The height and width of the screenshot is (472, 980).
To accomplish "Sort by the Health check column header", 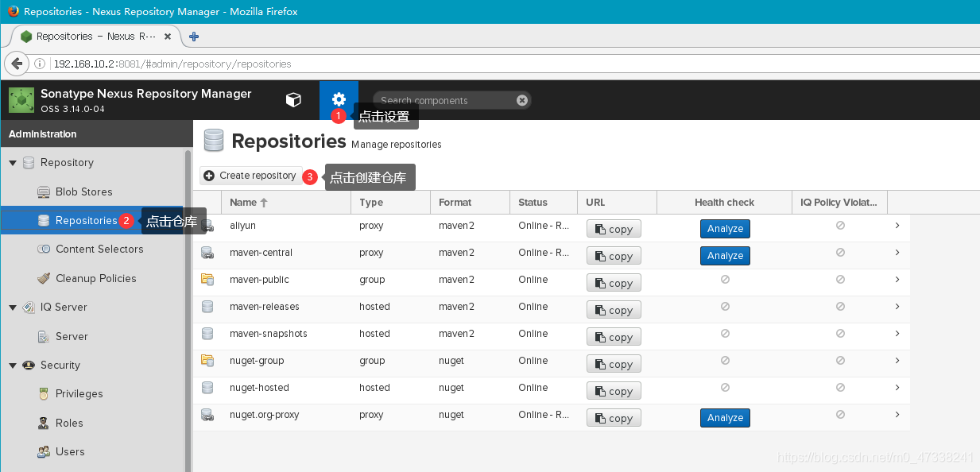I will tap(724, 203).
